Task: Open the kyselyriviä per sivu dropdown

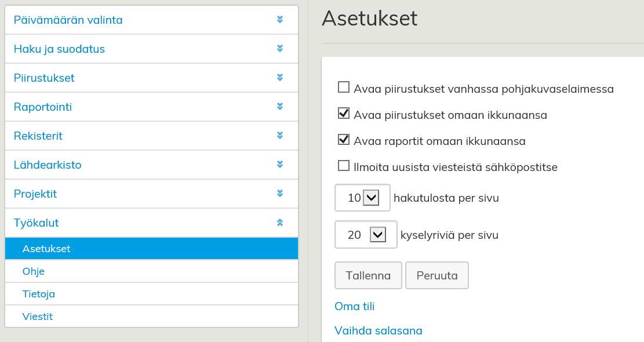Action: tap(377, 235)
